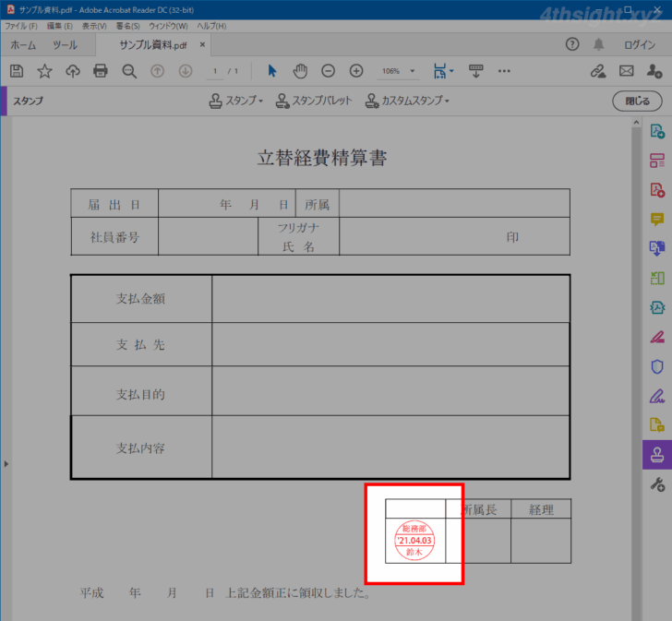The height and width of the screenshot is (621, 672).
Task: Open the 表示 menu
Action: pos(94,26)
